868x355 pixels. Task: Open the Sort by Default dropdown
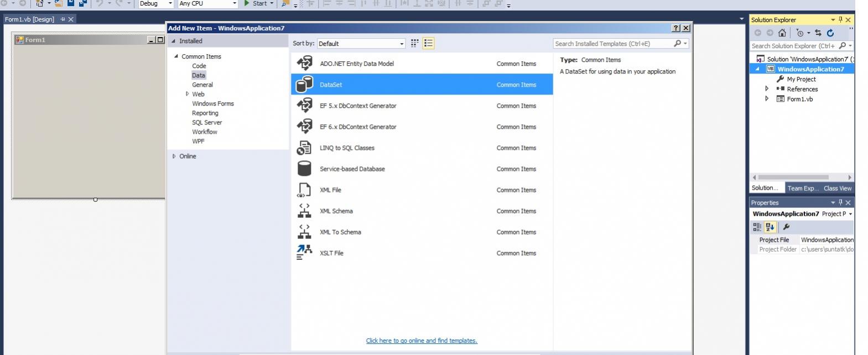[361, 44]
